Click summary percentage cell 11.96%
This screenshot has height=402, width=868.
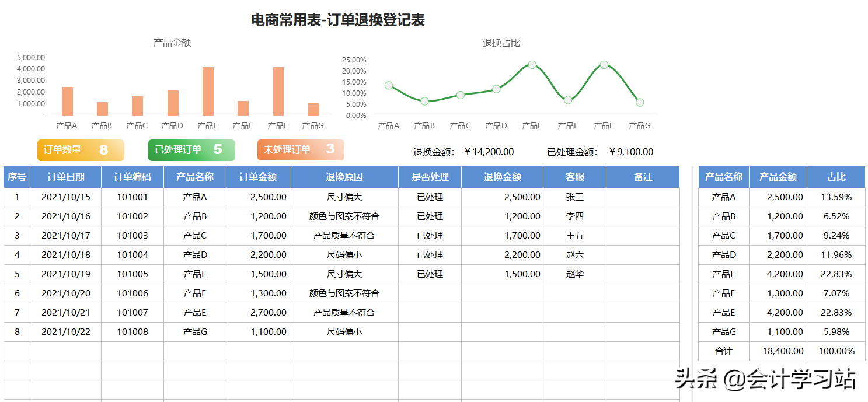836,255
